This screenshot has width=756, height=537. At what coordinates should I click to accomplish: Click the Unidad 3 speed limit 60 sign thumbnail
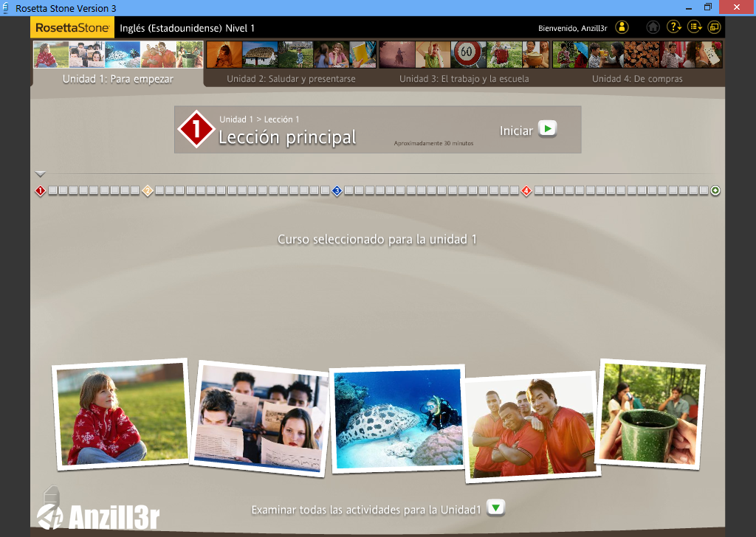(467, 55)
